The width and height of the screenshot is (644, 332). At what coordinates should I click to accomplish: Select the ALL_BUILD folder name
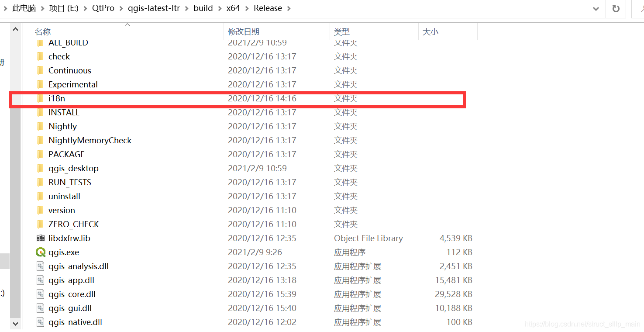click(68, 43)
